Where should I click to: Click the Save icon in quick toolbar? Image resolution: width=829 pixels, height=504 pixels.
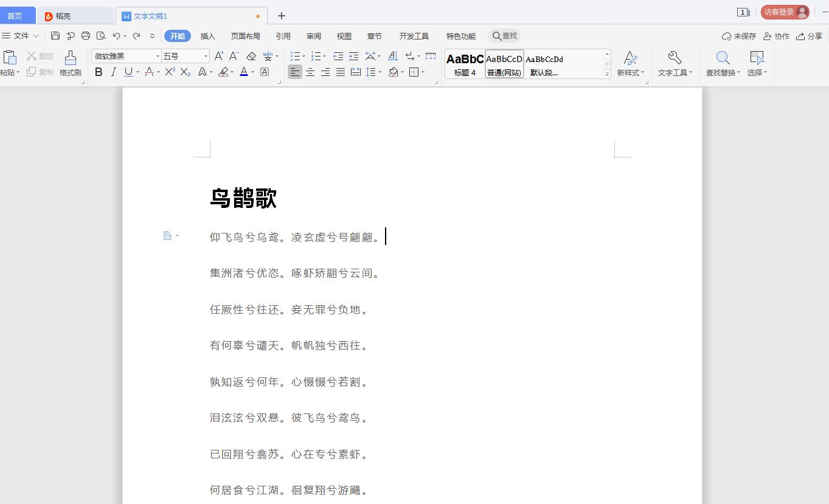point(55,36)
